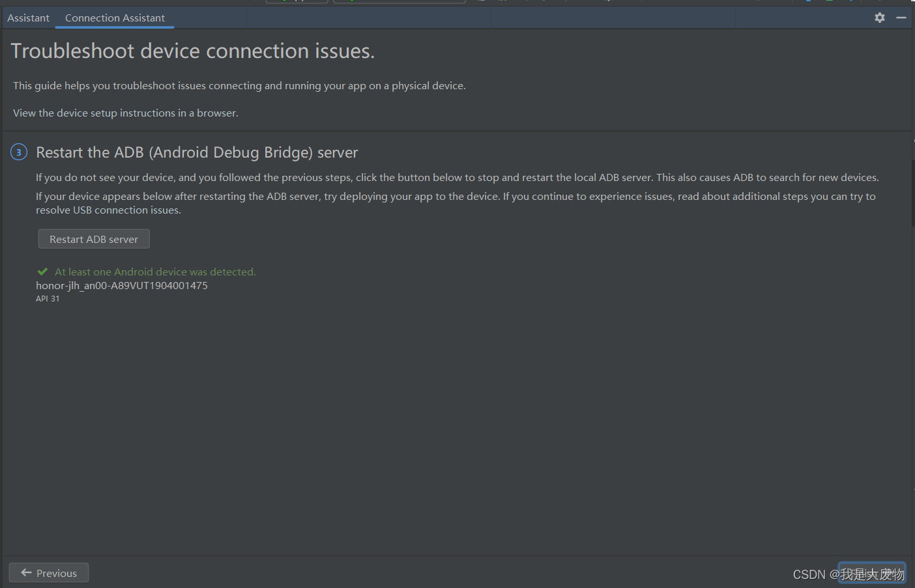Click the circled step 3 badge
915x588 pixels.
pyautogui.click(x=18, y=152)
